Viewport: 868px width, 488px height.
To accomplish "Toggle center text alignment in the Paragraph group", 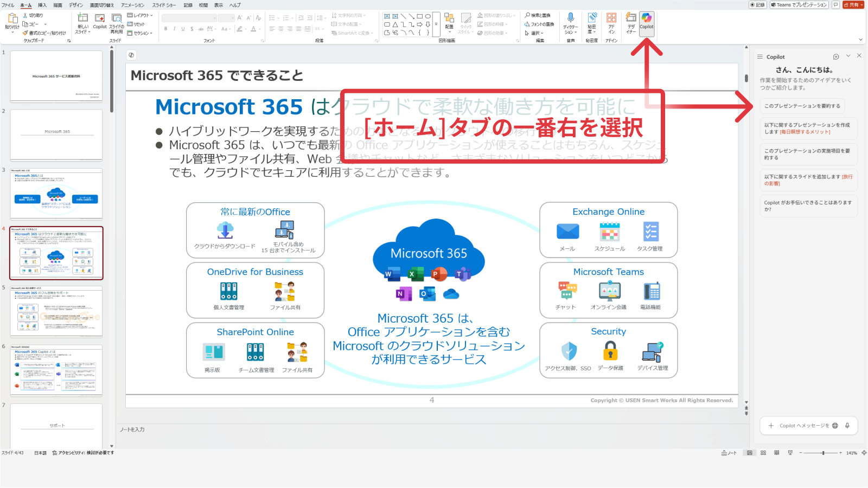I will click(x=281, y=29).
